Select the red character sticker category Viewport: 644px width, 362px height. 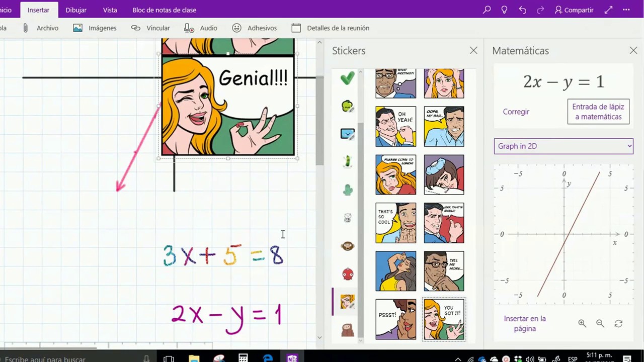pos(347,274)
